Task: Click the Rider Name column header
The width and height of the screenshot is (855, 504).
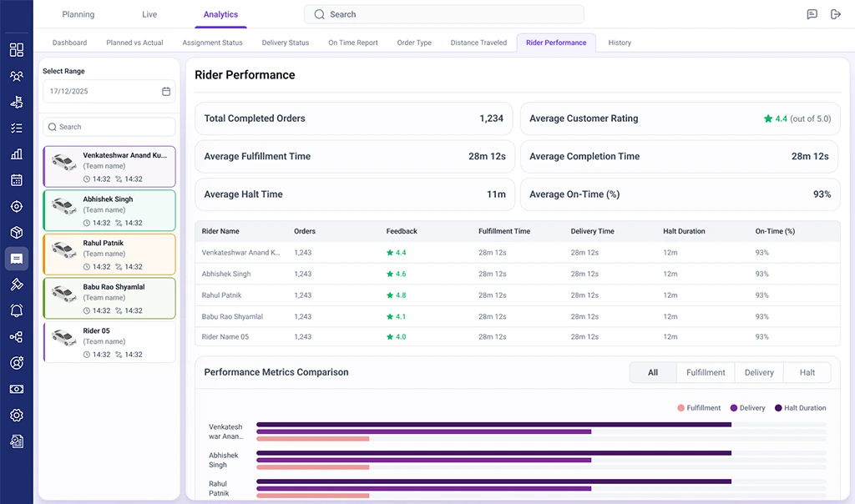Action: (220, 231)
